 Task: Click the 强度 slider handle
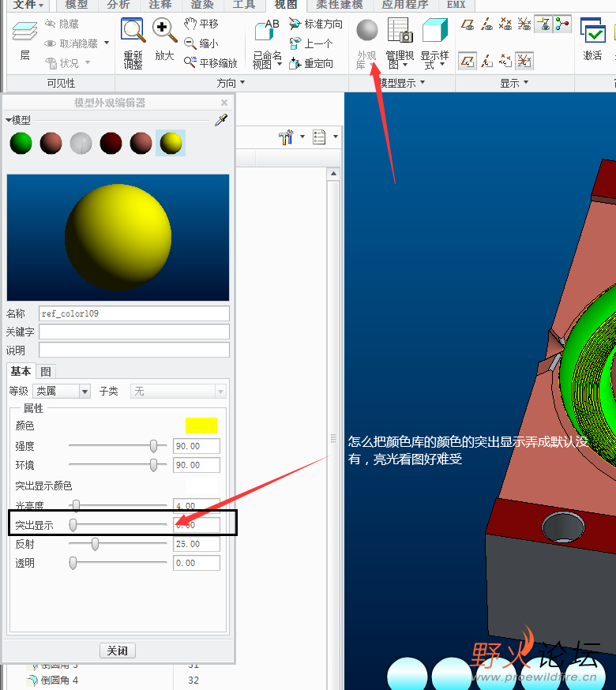tap(153, 446)
